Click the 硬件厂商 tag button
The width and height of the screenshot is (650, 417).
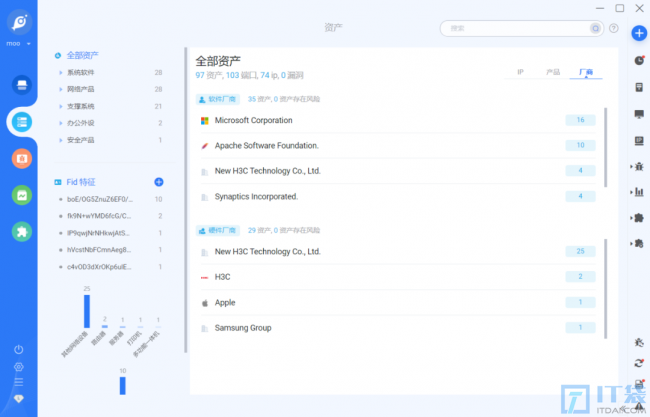[218, 230]
